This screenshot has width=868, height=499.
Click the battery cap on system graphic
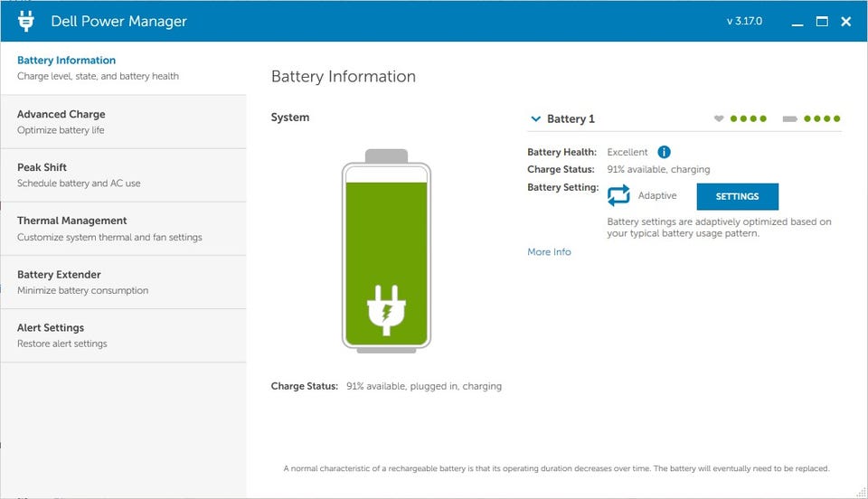pyautogui.click(x=386, y=155)
